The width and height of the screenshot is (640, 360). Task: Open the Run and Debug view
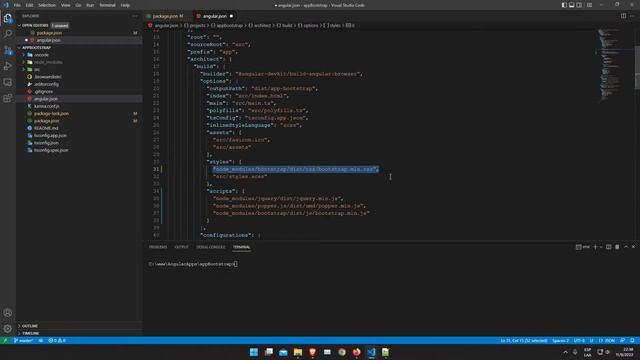(x=8, y=66)
